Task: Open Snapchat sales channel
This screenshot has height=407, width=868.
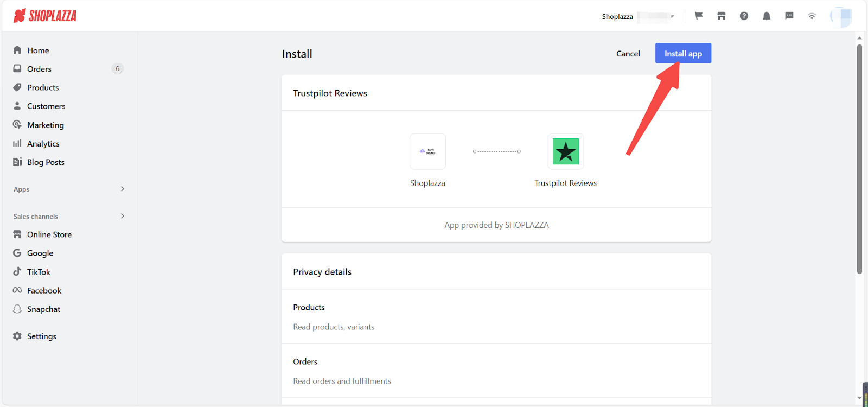Action: click(x=43, y=309)
